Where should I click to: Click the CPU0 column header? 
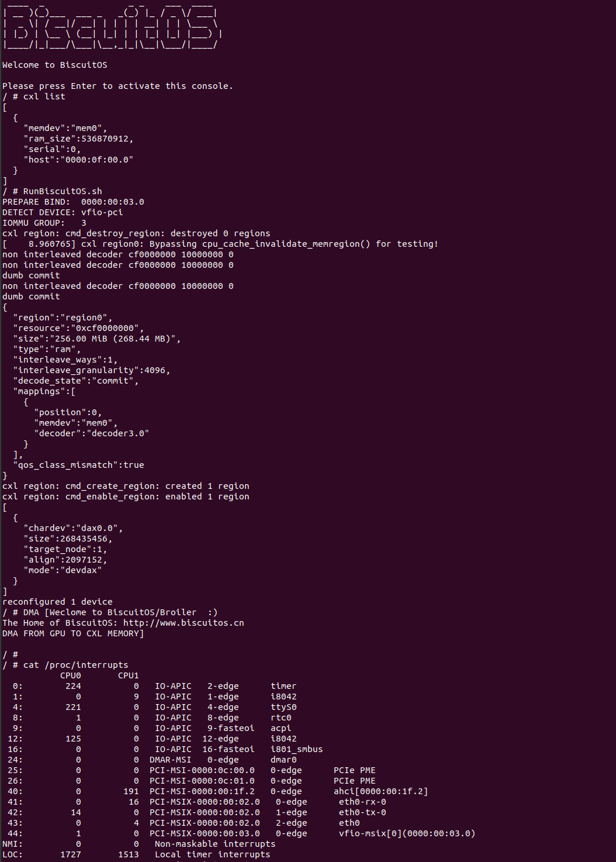pyautogui.click(x=70, y=675)
